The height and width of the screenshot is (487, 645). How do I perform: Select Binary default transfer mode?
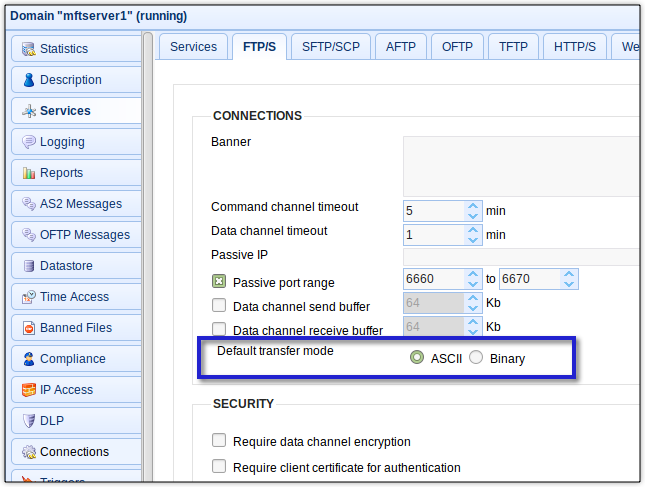(x=476, y=358)
